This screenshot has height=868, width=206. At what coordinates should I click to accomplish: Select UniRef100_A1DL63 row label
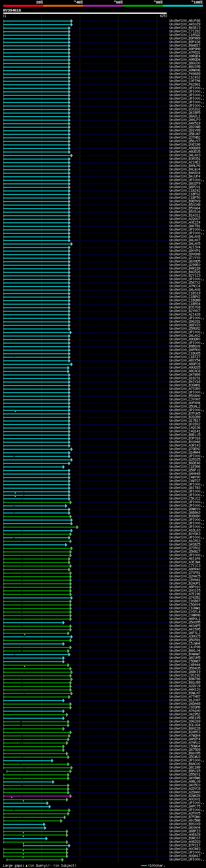click(185, 531)
